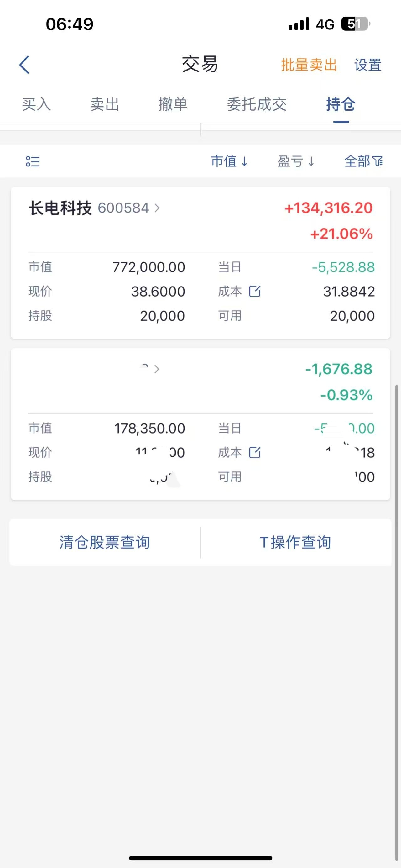Switch to the 买入 tab

click(36, 104)
